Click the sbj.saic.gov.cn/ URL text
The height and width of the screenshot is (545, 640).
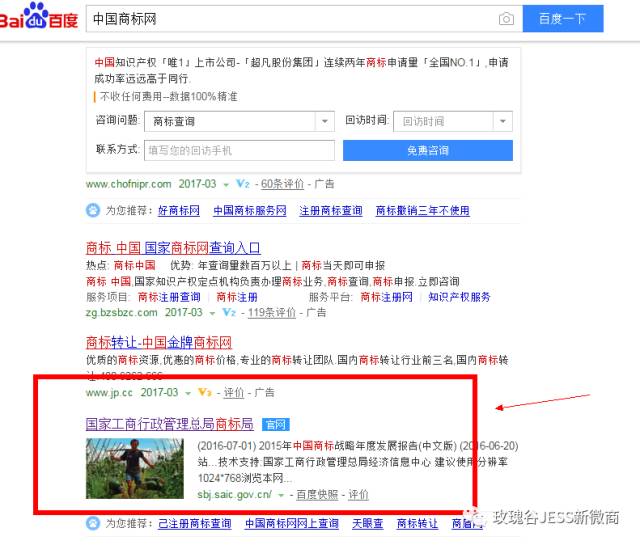(235, 495)
